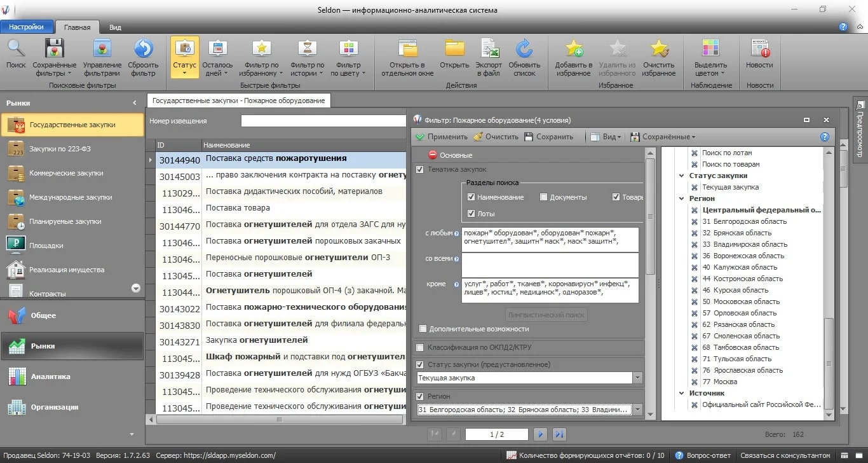Collapse the Регион tree group
The image size is (868, 463).
(683, 198)
